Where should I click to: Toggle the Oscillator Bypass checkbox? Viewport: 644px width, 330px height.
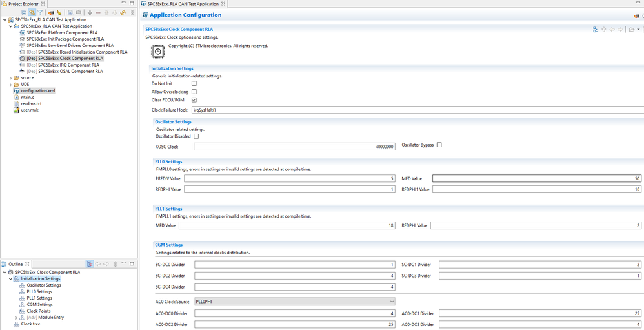tap(439, 145)
